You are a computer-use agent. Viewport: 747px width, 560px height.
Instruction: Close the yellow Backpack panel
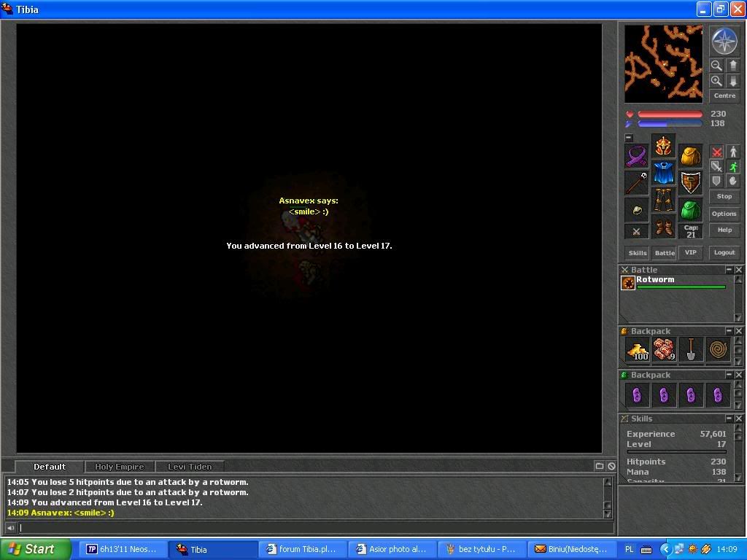click(x=738, y=330)
